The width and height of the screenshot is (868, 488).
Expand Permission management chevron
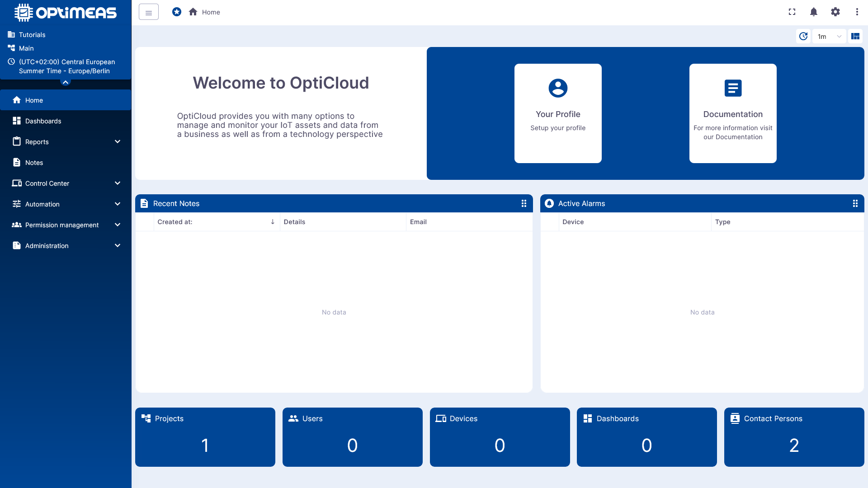118,225
